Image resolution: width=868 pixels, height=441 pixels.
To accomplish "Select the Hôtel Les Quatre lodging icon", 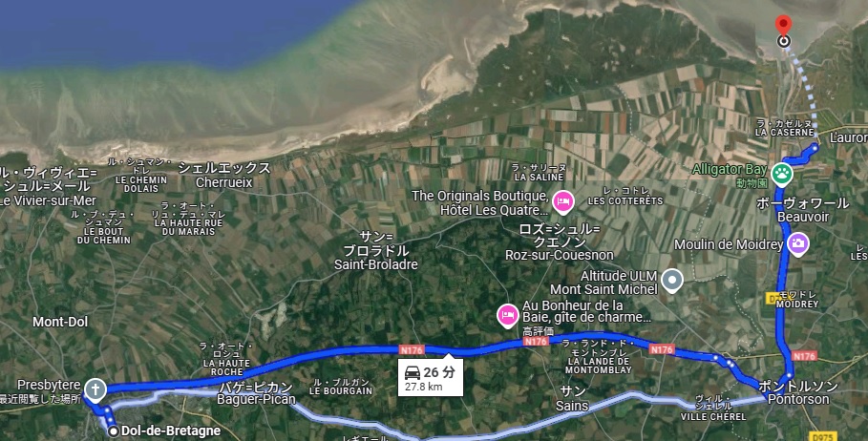I will pyautogui.click(x=563, y=202).
